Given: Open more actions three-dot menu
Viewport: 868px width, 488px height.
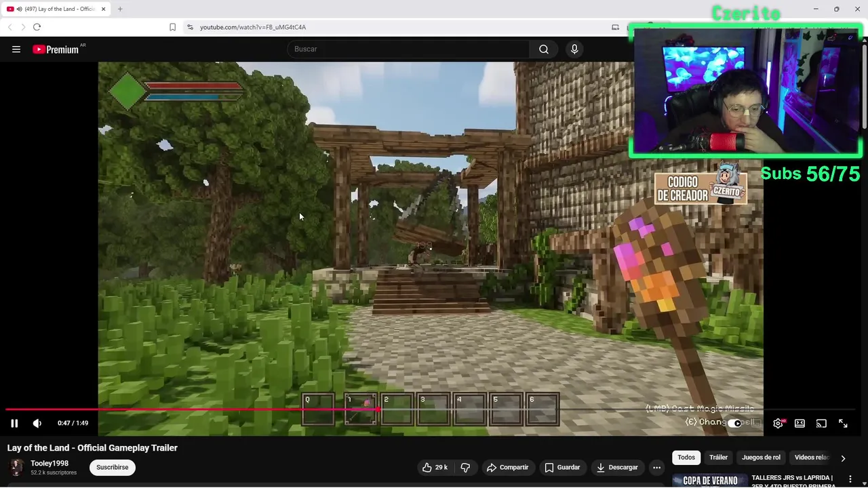Looking at the screenshot, I should [x=656, y=467].
